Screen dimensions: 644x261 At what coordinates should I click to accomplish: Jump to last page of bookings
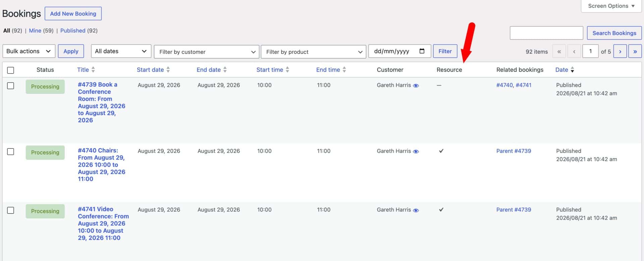[x=635, y=51]
